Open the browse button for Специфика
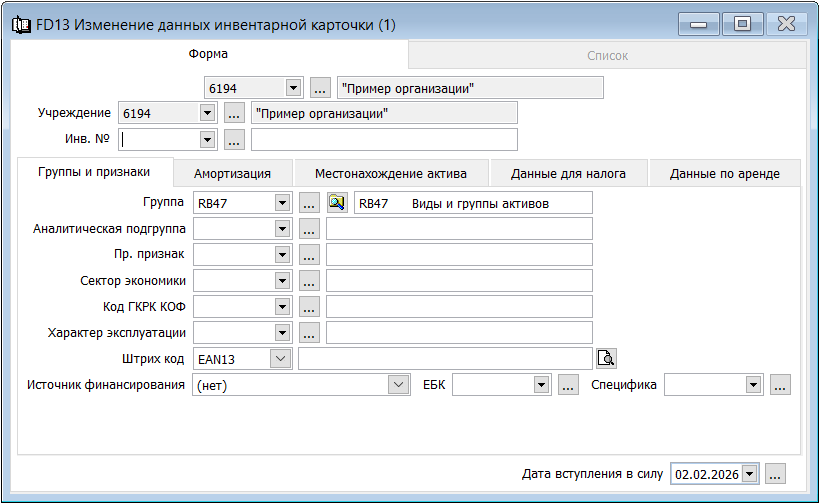 pyautogui.click(x=780, y=384)
